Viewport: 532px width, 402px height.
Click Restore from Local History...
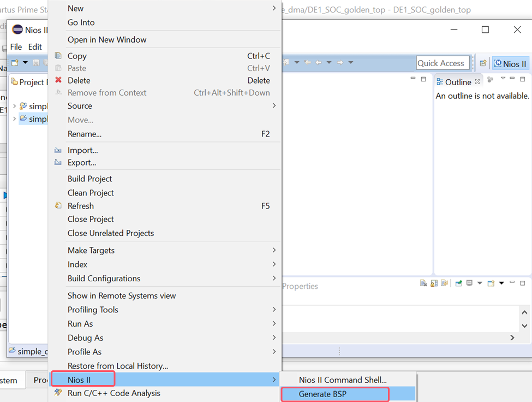118,365
